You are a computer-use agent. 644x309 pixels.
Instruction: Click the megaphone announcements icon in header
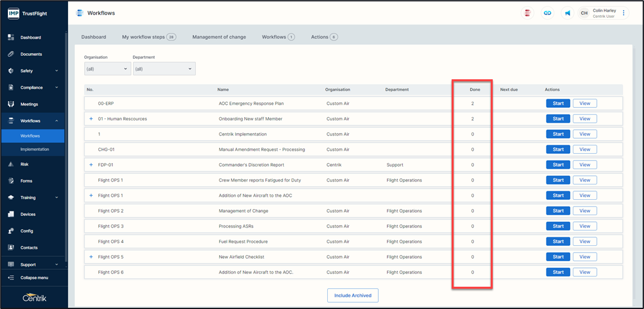tap(567, 13)
